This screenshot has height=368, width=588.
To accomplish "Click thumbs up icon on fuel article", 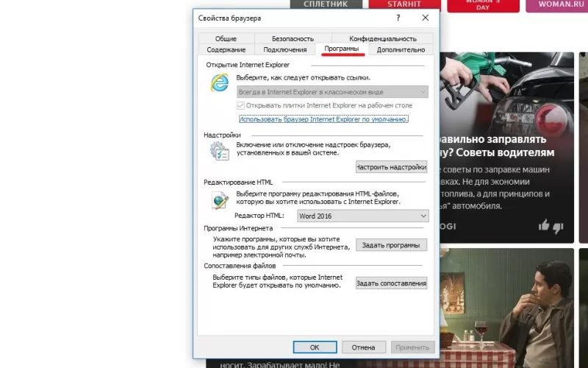I will pos(544,225).
